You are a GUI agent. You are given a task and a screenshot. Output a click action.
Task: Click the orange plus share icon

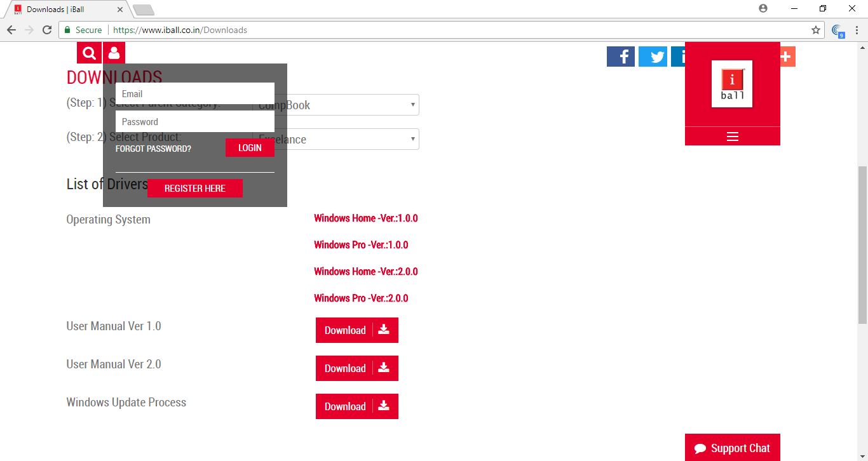787,57
